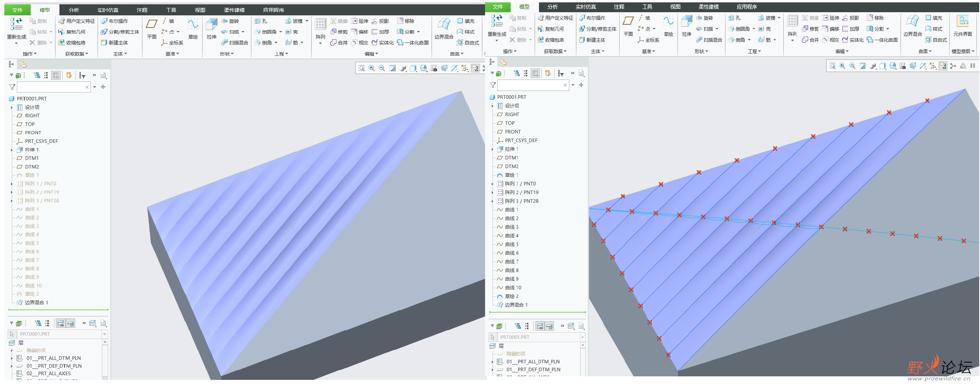Open 基准 group dropdown in left window
This screenshot has width=980, height=385.
(172, 54)
